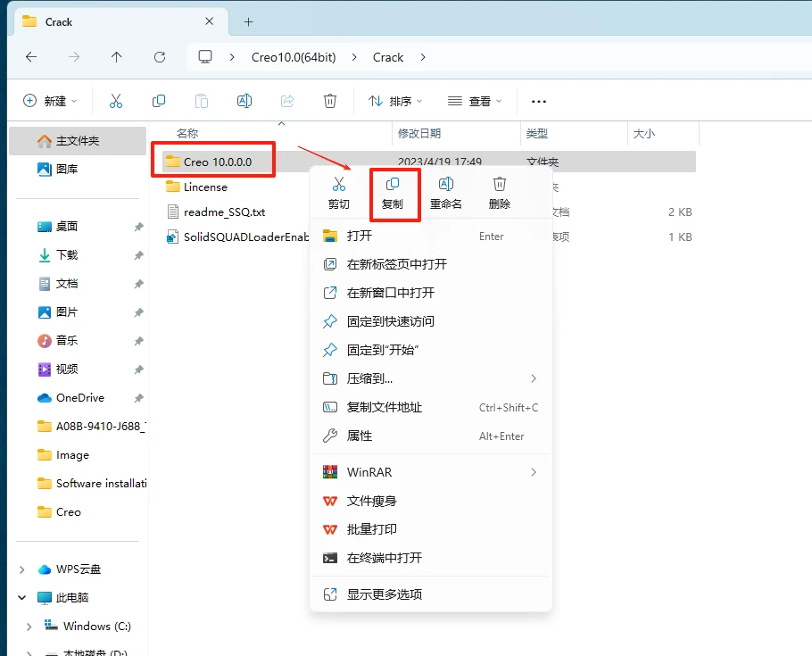Select 属性 in the context menu
This screenshot has width=812, height=656.
431,436
